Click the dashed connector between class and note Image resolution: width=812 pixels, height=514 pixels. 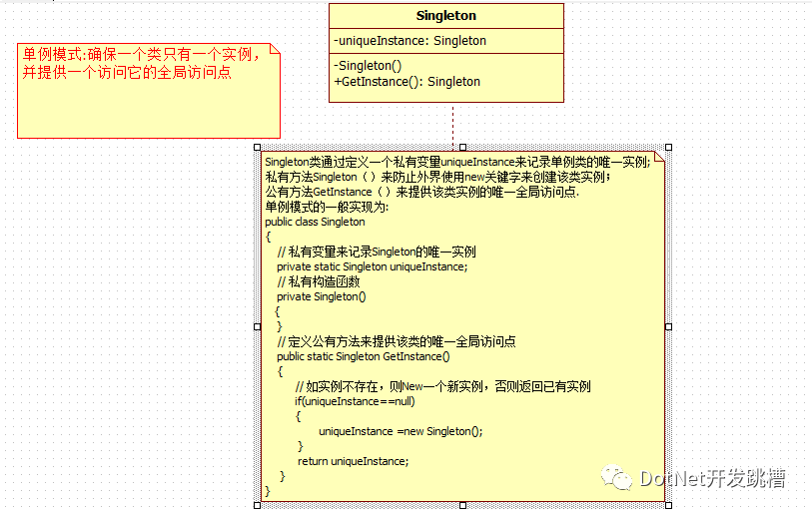coord(453,124)
